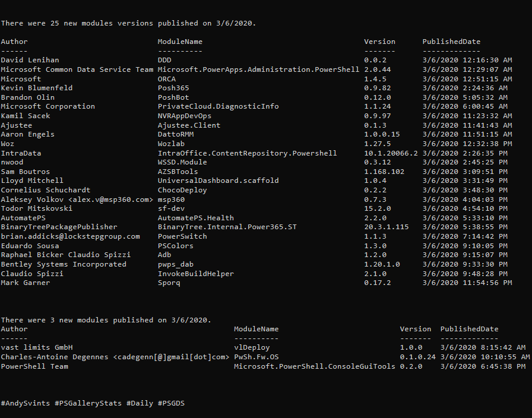
Task: Click module "Microsoft.PowerShell.ConsoleGuiTools"
Action: point(315,367)
